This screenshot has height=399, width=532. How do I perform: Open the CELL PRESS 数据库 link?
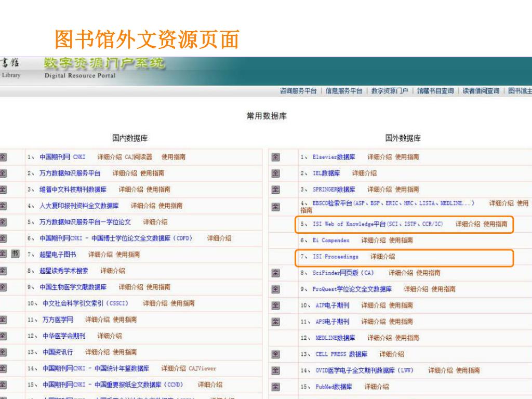point(341,354)
